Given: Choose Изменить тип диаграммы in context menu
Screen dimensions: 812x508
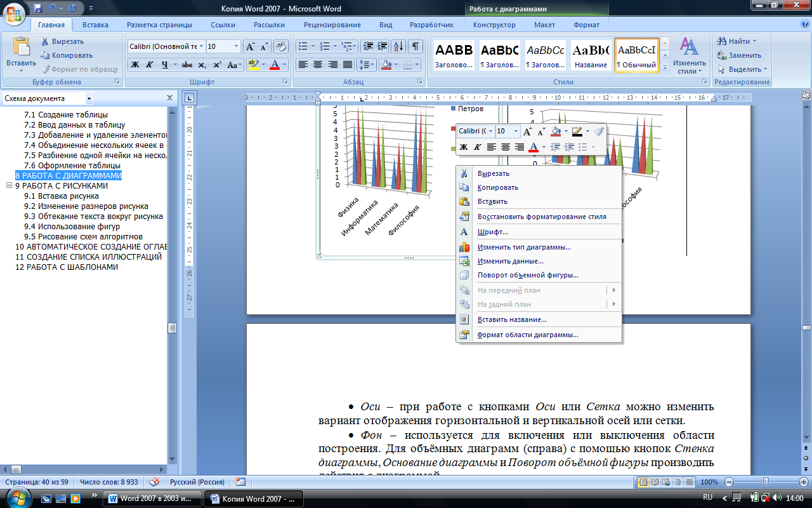Looking at the screenshot, I should [x=539, y=247].
